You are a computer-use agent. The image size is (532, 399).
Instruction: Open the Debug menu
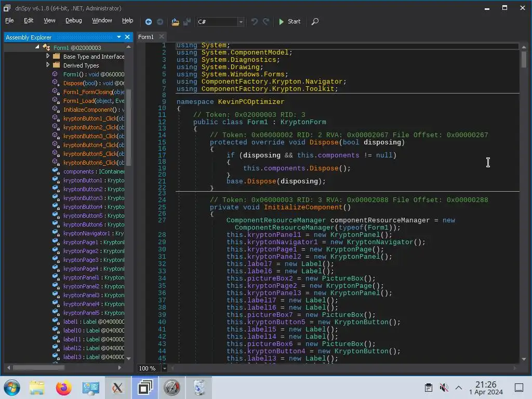pos(73,20)
